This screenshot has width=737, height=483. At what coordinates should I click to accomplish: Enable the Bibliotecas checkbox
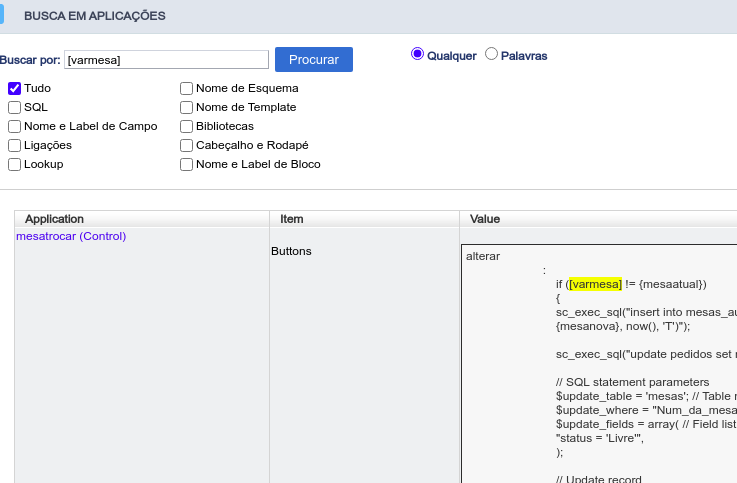(x=187, y=126)
